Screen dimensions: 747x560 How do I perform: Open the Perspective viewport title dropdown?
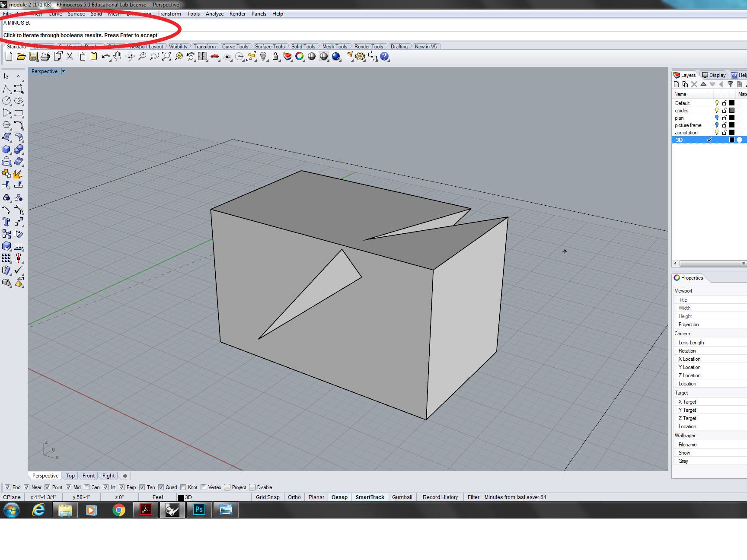point(63,71)
